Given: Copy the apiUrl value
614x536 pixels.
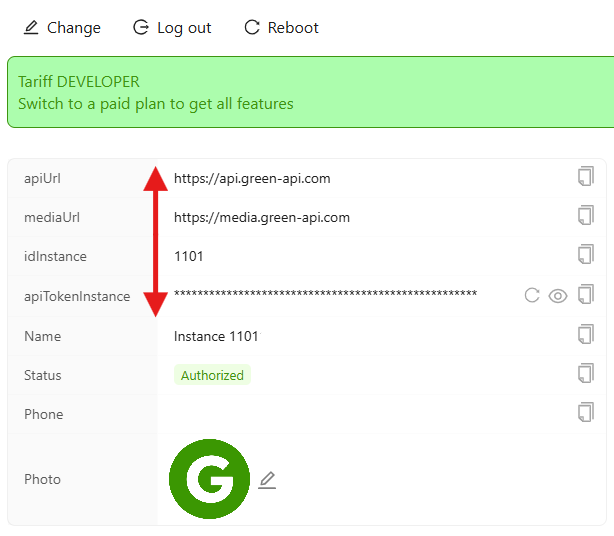Looking at the screenshot, I should click(585, 177).
